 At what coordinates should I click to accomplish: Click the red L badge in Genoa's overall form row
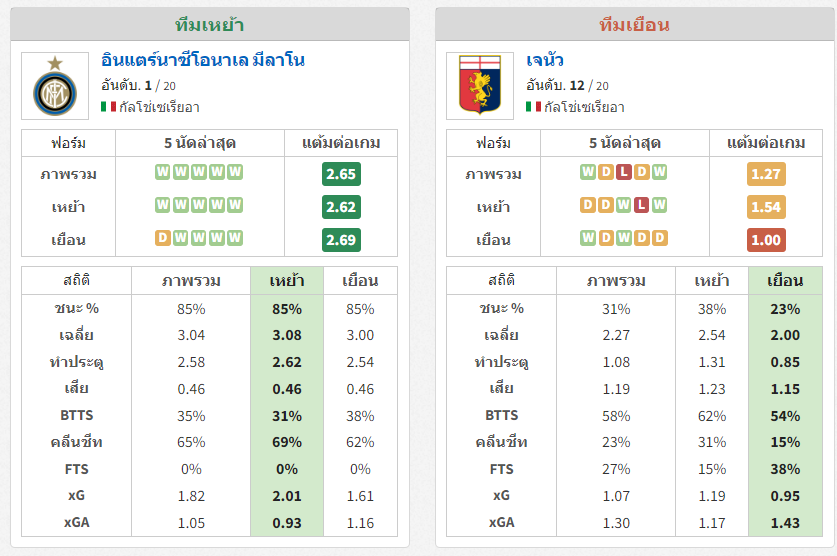623,172
